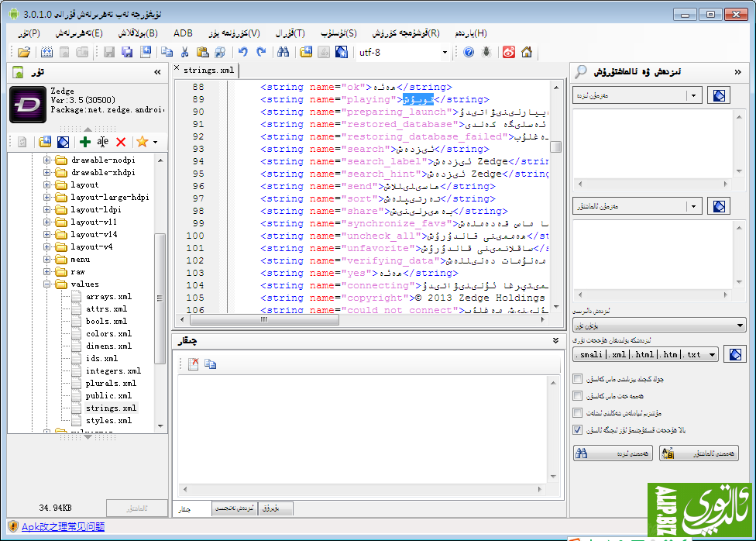Enable the first unchecked search option checkbox
This screenshot has width=756, height=541.
tap(577, 379)
